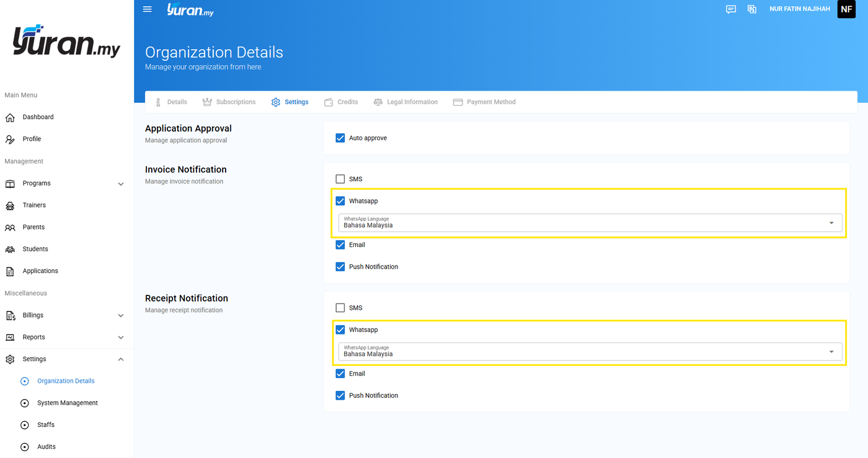Click the Settings gear icon in sidebar

(10, 359)
